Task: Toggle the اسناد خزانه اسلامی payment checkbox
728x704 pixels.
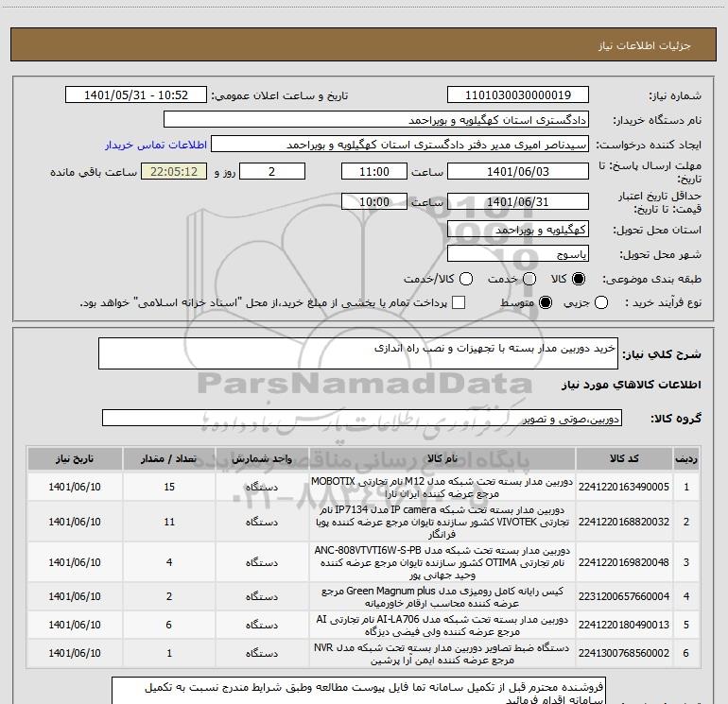Action: pos(459,302)
